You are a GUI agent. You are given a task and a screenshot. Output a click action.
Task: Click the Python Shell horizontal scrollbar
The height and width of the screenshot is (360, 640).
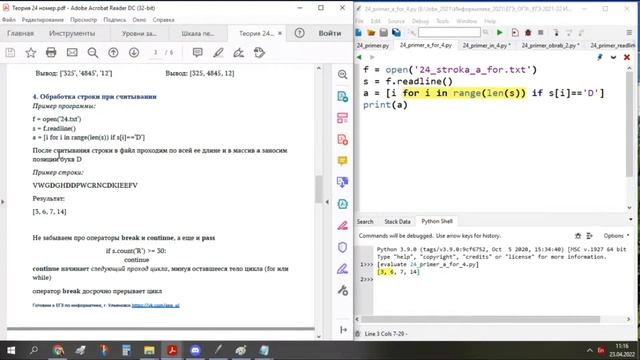coord(481,319)
